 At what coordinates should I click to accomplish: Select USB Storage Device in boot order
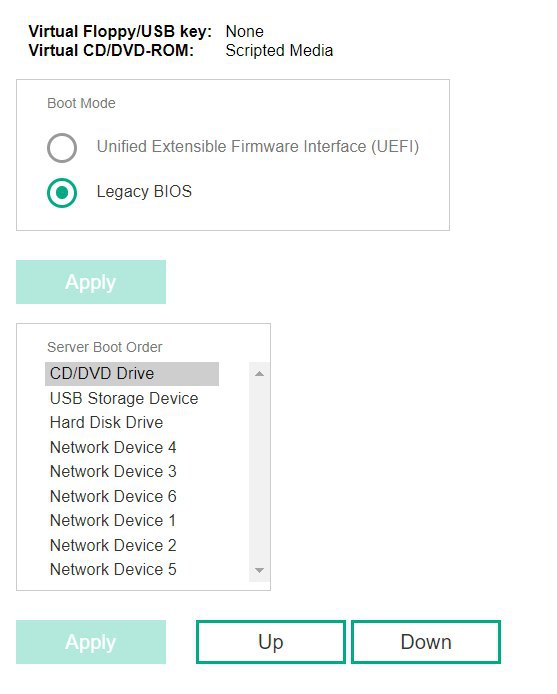pos(132,398)
